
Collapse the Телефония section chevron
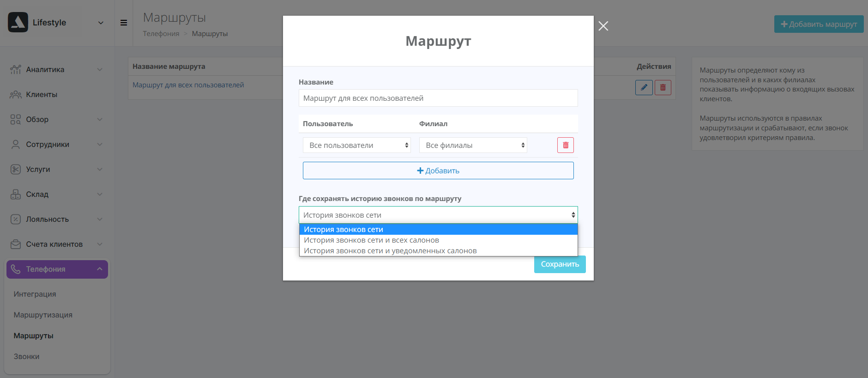[x=100, y=269]
